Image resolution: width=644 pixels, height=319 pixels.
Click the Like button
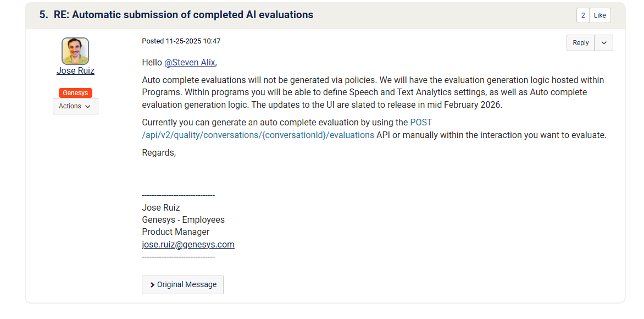599,15
